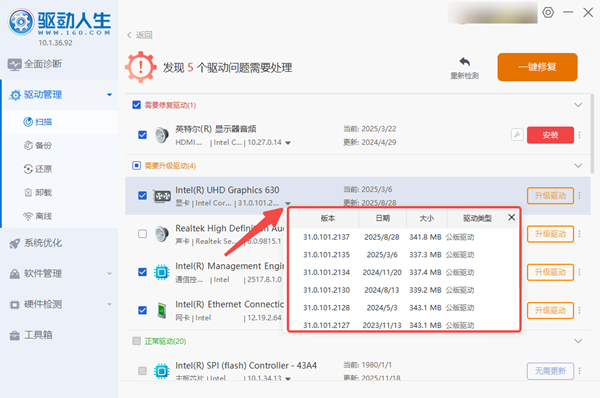Click 安装 for the display audio driver
Viewport: 600px width, 398px height.
click(550, 135)
